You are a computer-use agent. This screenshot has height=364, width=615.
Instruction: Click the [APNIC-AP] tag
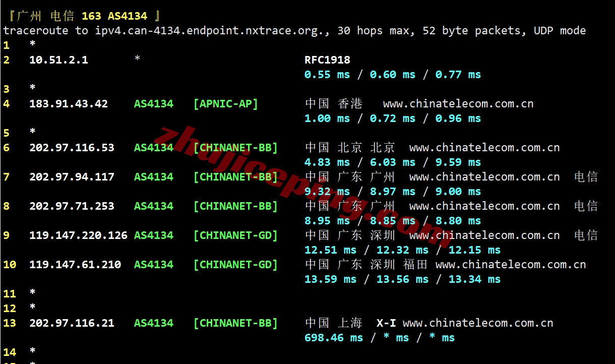[225, 104]
